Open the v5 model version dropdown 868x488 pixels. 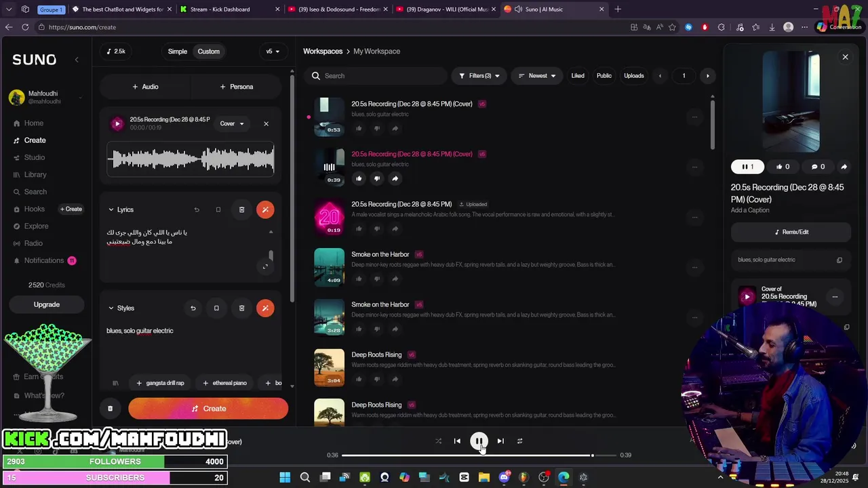pyautogui.click(x=273, y=52)
